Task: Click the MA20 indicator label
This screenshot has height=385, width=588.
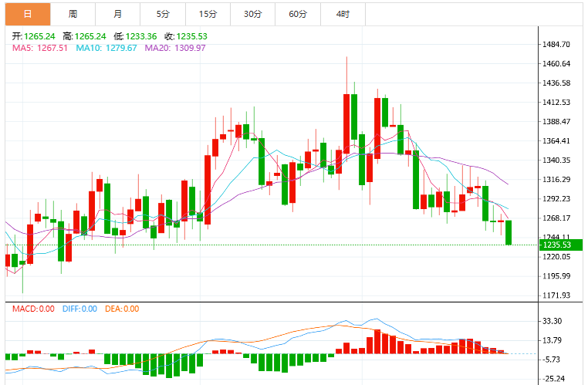Action: [x=175, y=48]
